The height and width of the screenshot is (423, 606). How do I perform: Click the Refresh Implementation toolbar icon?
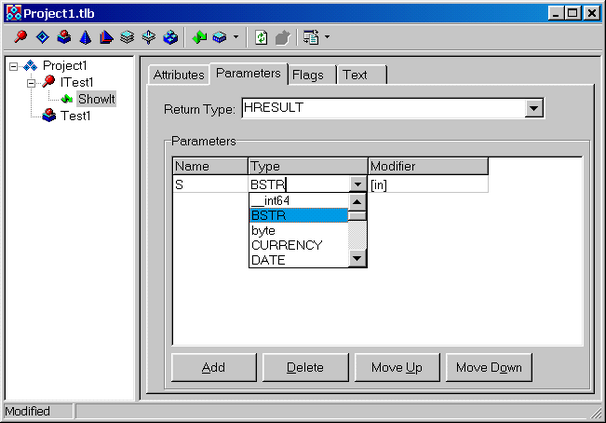click(x=261, y=38)
